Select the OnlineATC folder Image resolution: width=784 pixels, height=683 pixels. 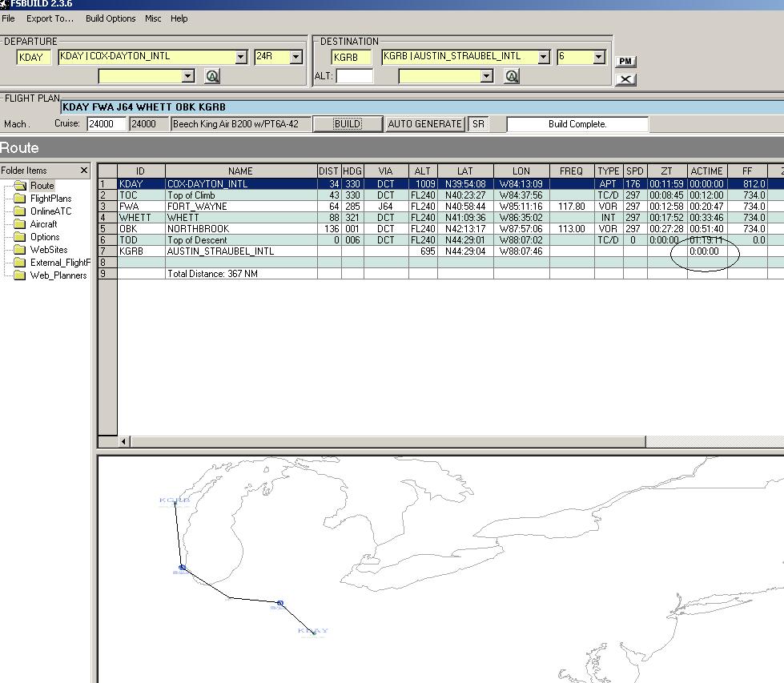[50, 211]
